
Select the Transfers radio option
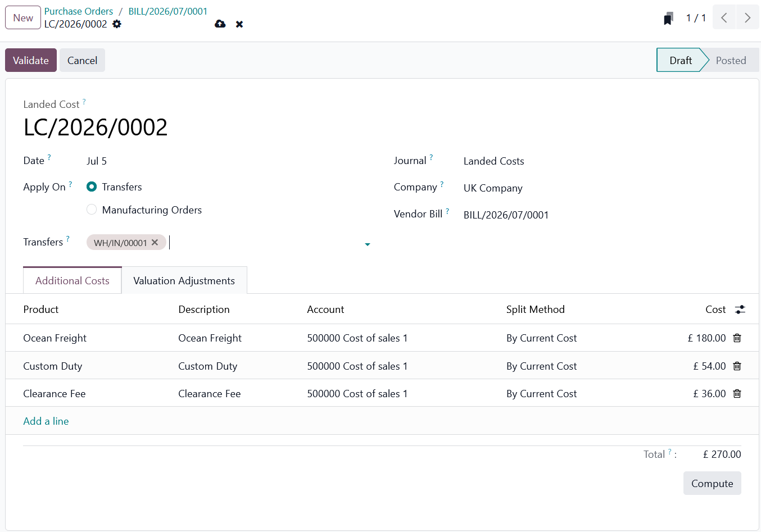click(x=92, y=187)
